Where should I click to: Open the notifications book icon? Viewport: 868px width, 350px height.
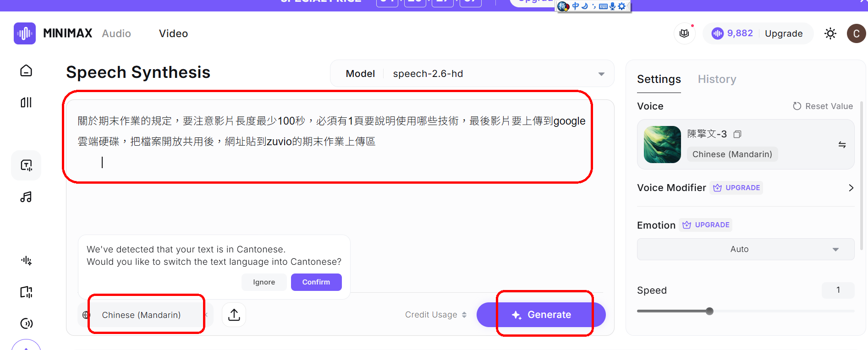click(684, 33)
